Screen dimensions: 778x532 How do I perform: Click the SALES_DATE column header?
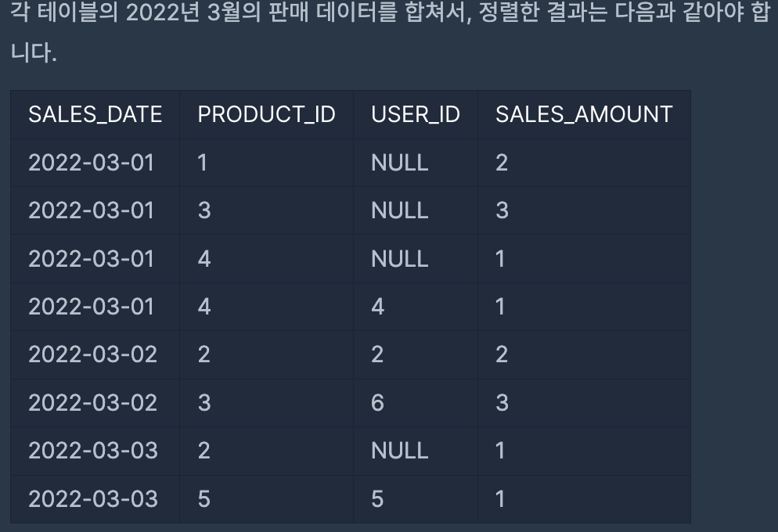pos(95,114)
